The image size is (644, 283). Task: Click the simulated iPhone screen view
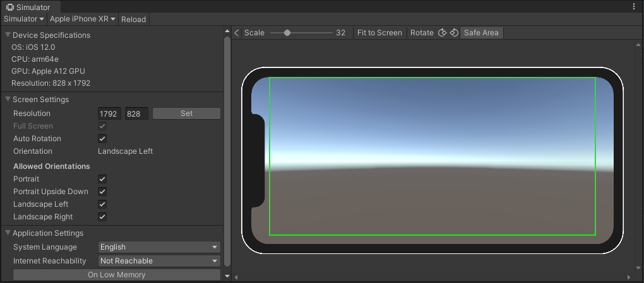pos(432,160)
